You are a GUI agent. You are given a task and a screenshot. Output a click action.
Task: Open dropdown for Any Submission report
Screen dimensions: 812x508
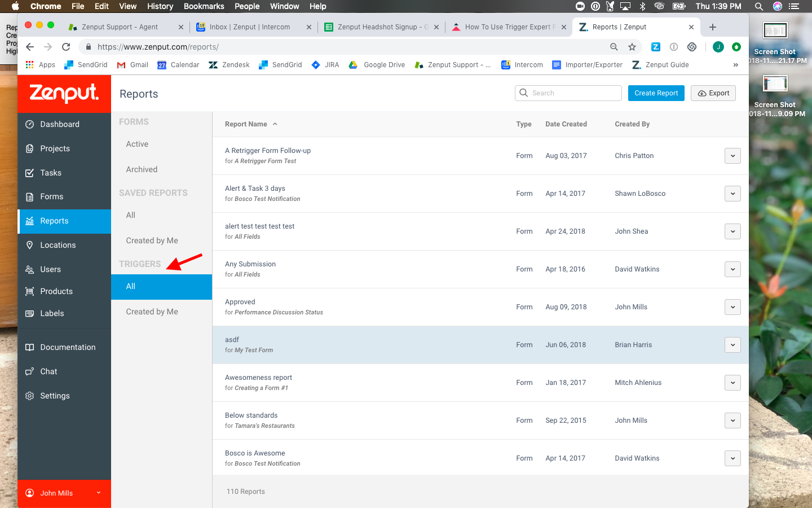point(732,269)
